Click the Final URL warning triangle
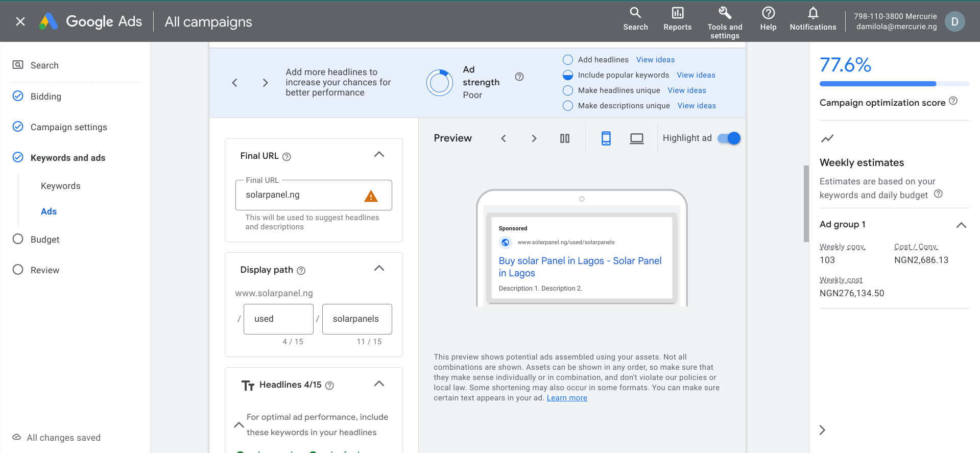 (x=371, y=196)
